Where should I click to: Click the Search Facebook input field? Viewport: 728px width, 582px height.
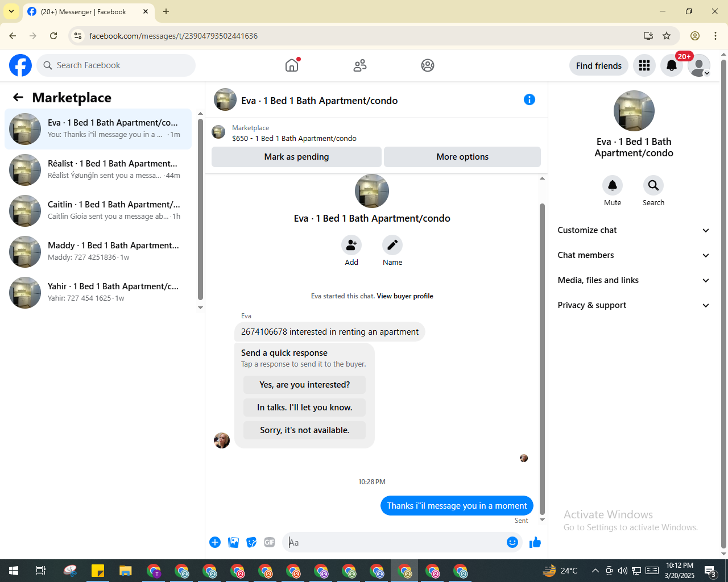click(116, 65)
